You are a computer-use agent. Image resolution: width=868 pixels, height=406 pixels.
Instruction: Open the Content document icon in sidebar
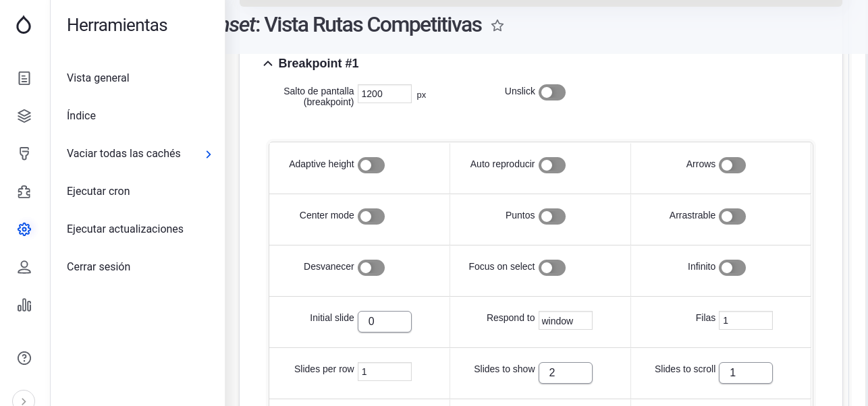click(24, 78)
